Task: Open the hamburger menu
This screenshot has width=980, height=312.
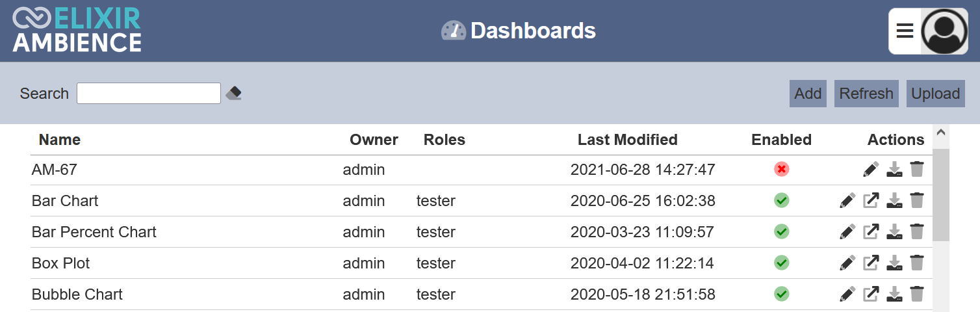Action: coord(905,31)
